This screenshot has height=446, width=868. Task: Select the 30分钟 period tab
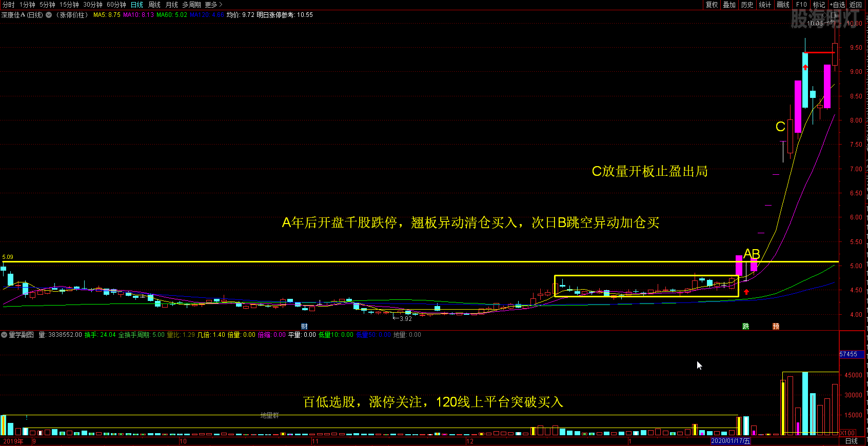(93, 5)
